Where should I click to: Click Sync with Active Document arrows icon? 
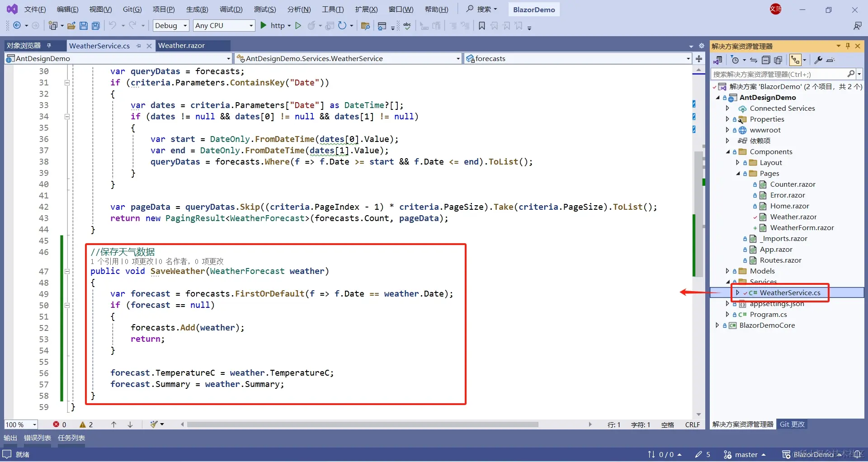click(x=754, y=60)
